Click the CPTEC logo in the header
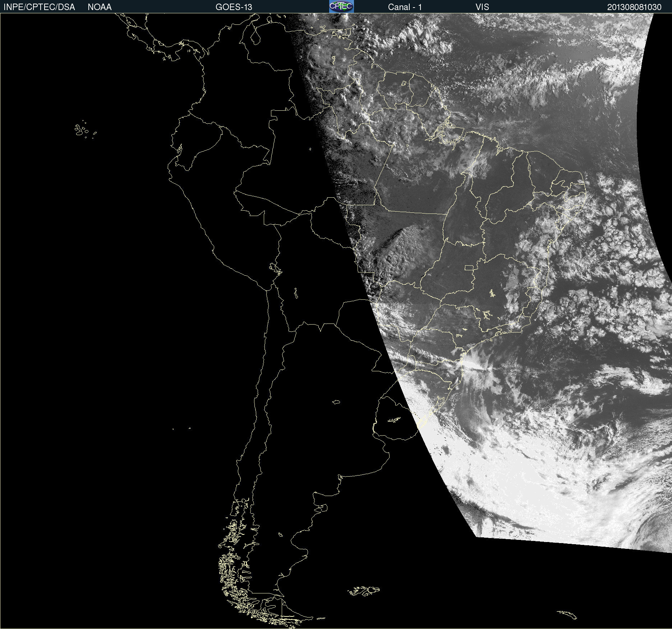The width and height of the screenshot is (672, 629). point(341,6)
